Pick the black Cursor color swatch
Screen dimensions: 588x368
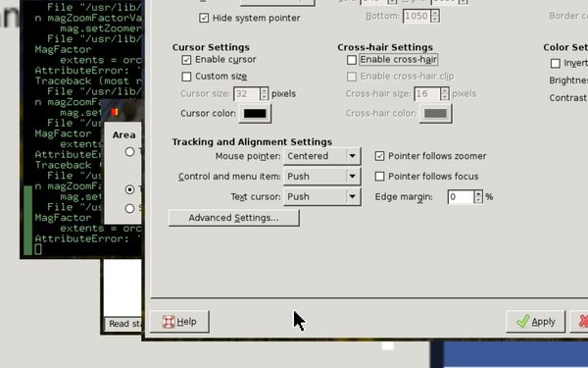(255, 114)
